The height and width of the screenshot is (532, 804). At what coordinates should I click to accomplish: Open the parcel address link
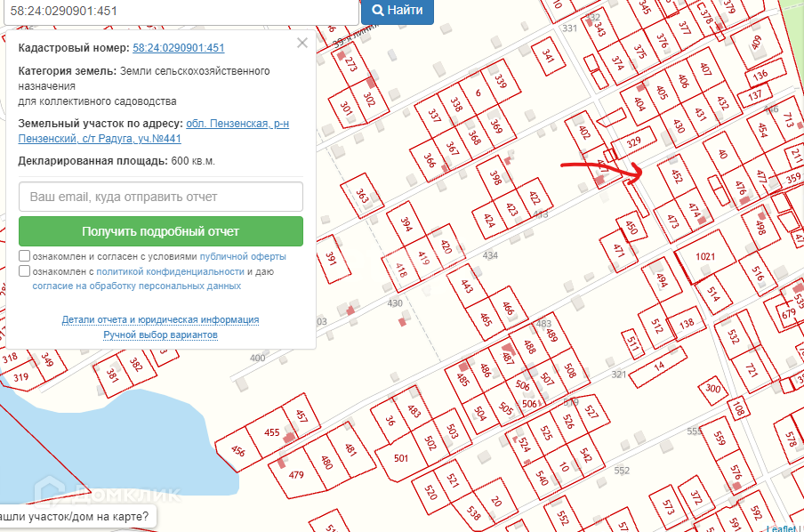tap(153, 131)
